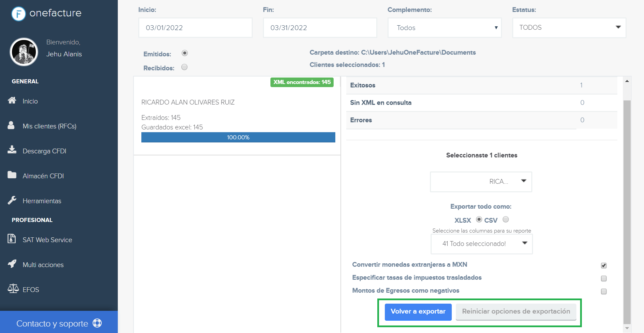
Task: Click the Multi acciones rocket icon
Action: pos(12,264)
